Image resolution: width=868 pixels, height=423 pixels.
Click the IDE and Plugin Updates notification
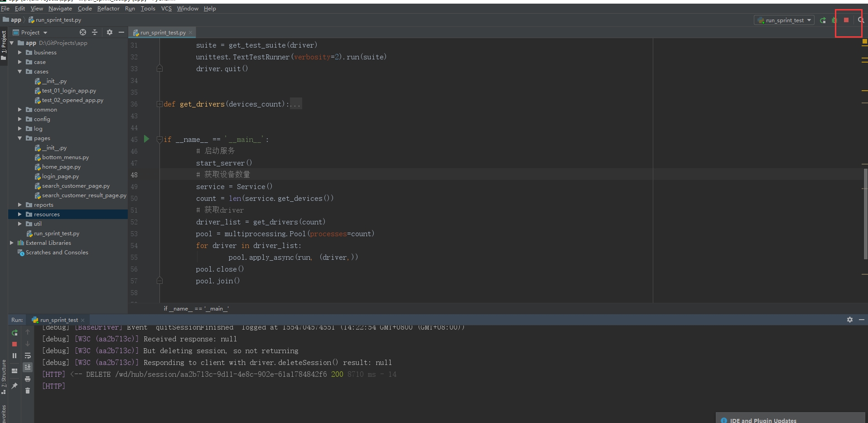click(x=763, y=420)
